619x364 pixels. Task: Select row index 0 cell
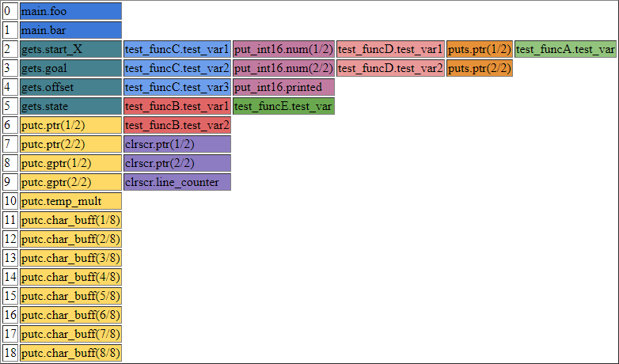tap(10, 11)
